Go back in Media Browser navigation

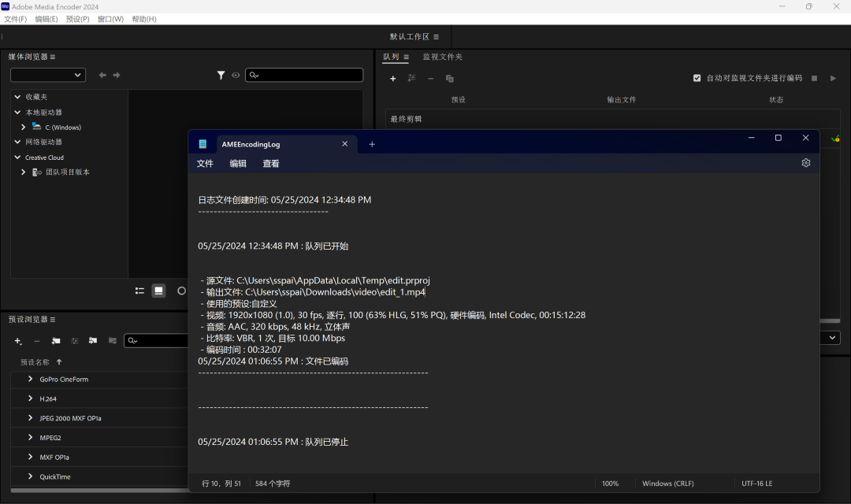click(x=102, y=75)
